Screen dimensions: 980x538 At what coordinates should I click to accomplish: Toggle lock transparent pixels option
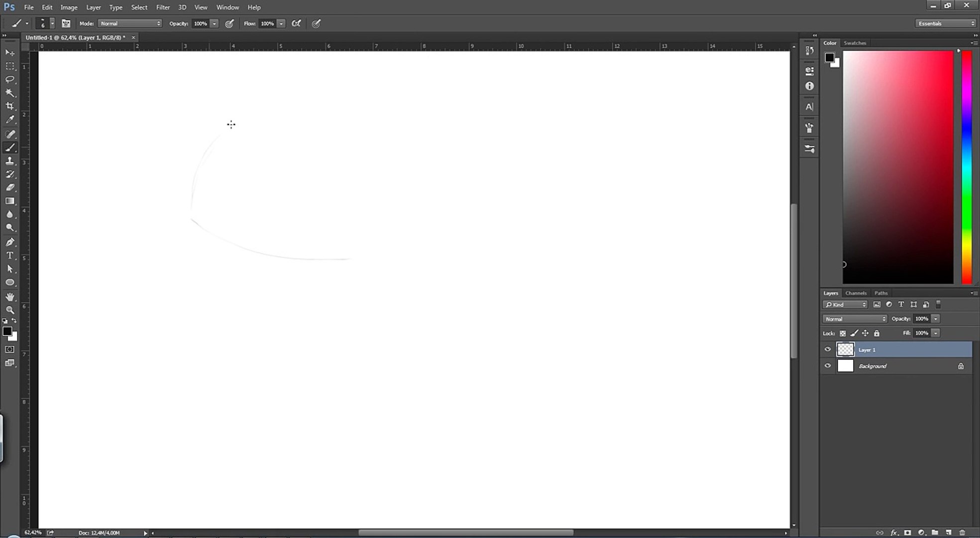click(843, 333)
